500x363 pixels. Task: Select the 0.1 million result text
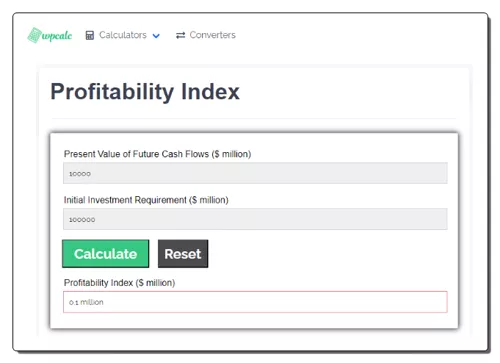[86, 302]
